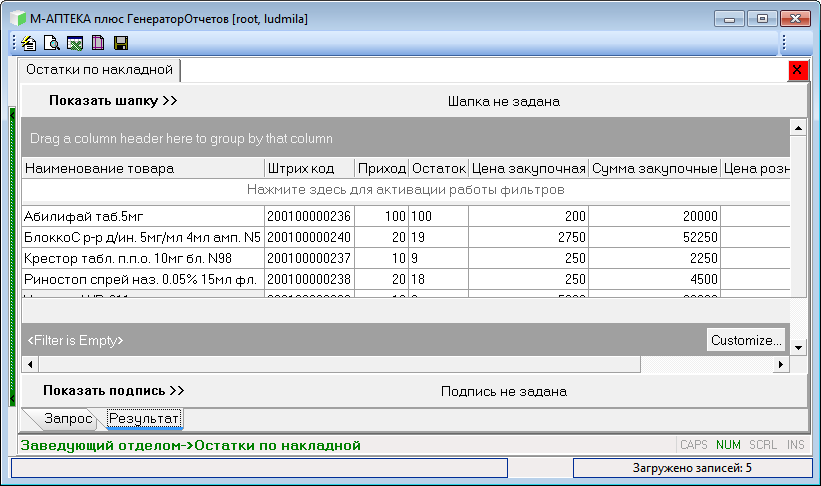821x486 pixels.
Task: Click the home report list icon
Action: [x=28, y=43]
